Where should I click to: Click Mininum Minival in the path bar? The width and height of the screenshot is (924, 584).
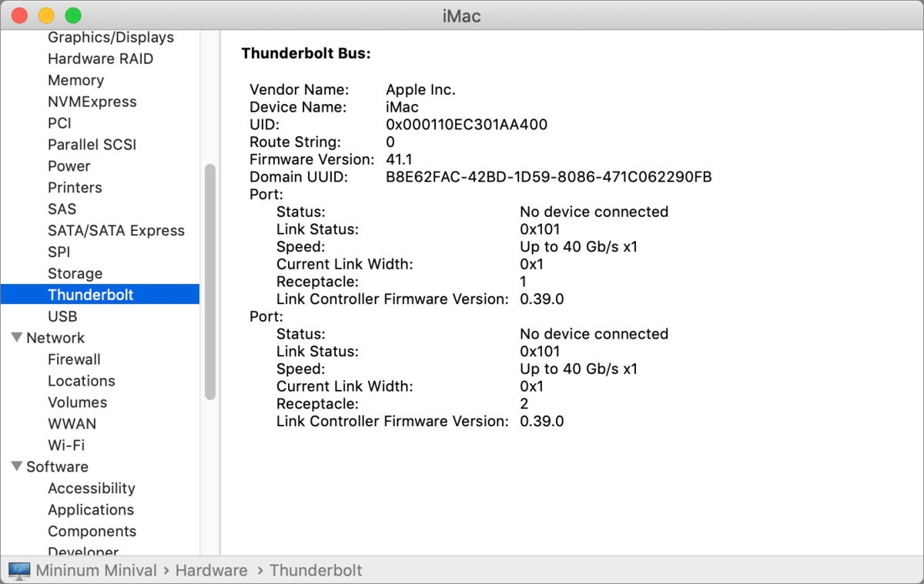96,571
